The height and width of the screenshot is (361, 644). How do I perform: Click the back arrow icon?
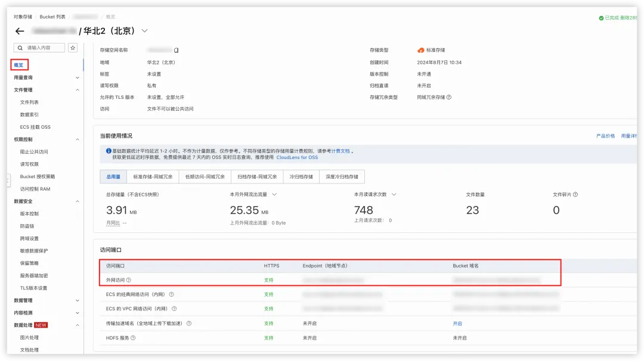pyautogui.click(x=20, y=31)
